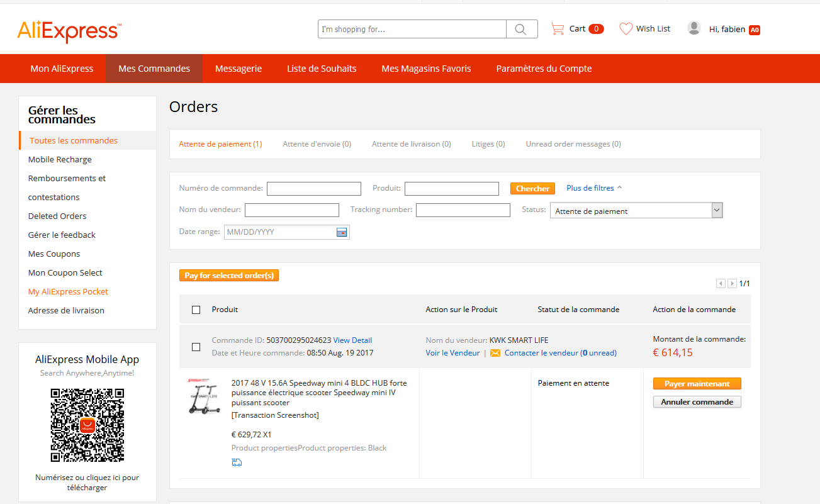Screen dimensions: 820x504
Task: Click the AliExpress logo
Action: tap(69, 31)
